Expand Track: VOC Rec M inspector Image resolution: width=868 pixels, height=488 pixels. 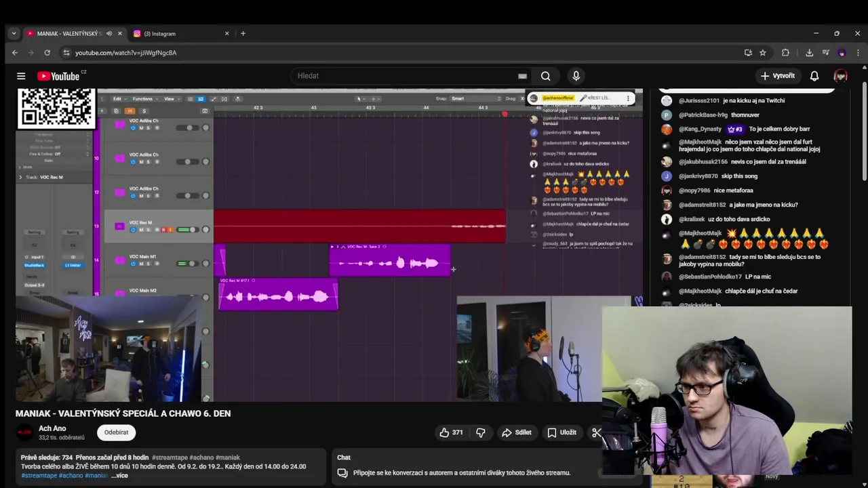21,177
